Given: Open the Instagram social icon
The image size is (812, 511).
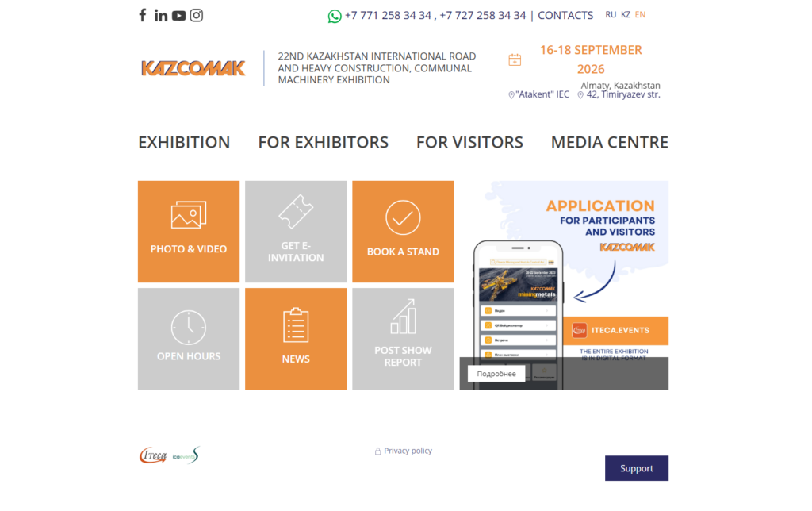Looking at the screenshot, I should [197, 15].
